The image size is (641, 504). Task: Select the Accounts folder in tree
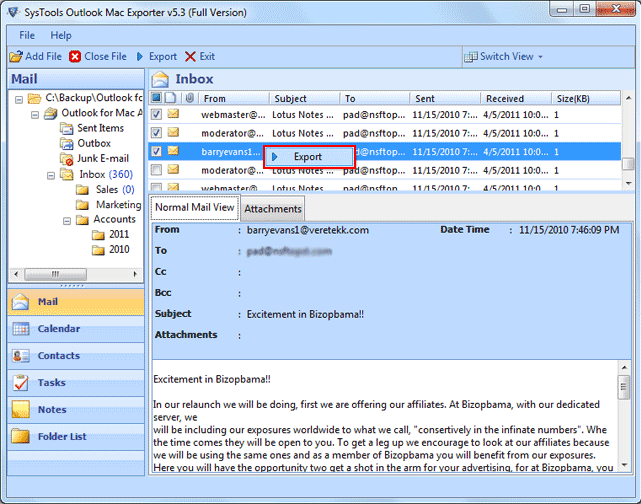click(x=114, y=220)
